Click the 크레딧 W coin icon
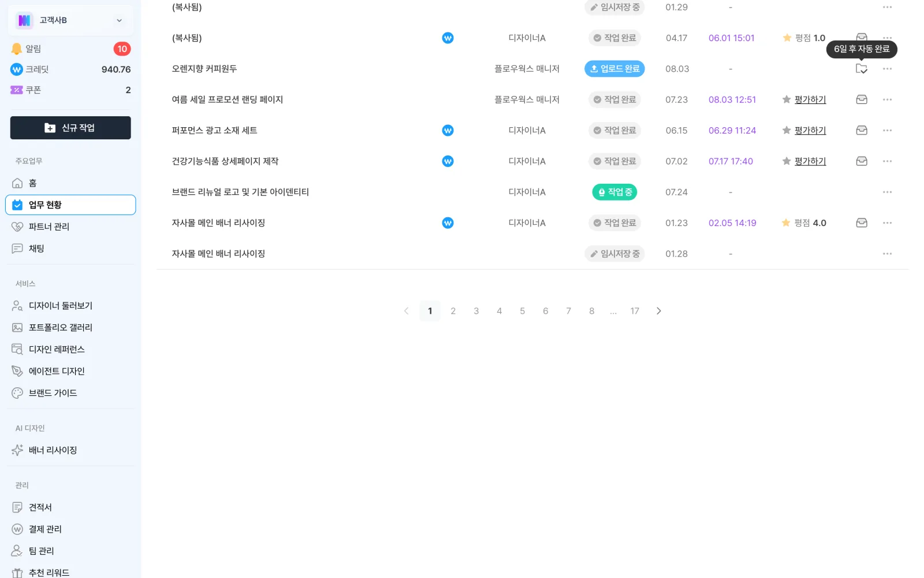Image resolution: width=924 pixels, height=578 pixels. point(17,69)
